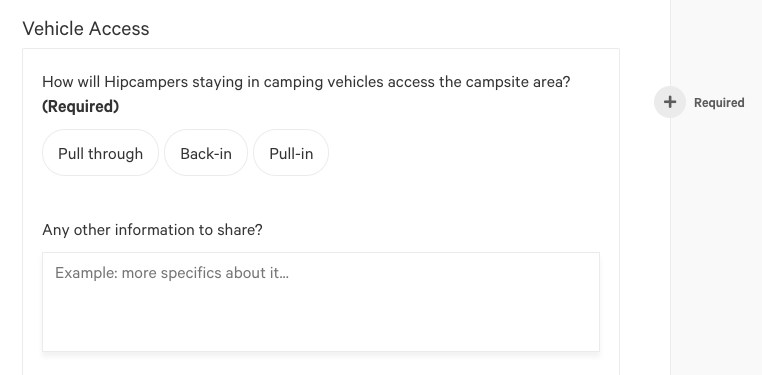Viewport: 762px width, 375px height.
Task: Pick the last chip labeled Pull-in
Action: pos(291,153)
